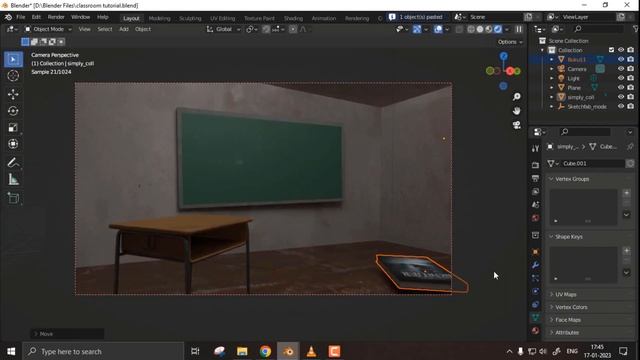Image resolution: width=640 pixels, height=360 pixels.
Task: Switch to the UV Editing workspace tab
Action: 222,18
